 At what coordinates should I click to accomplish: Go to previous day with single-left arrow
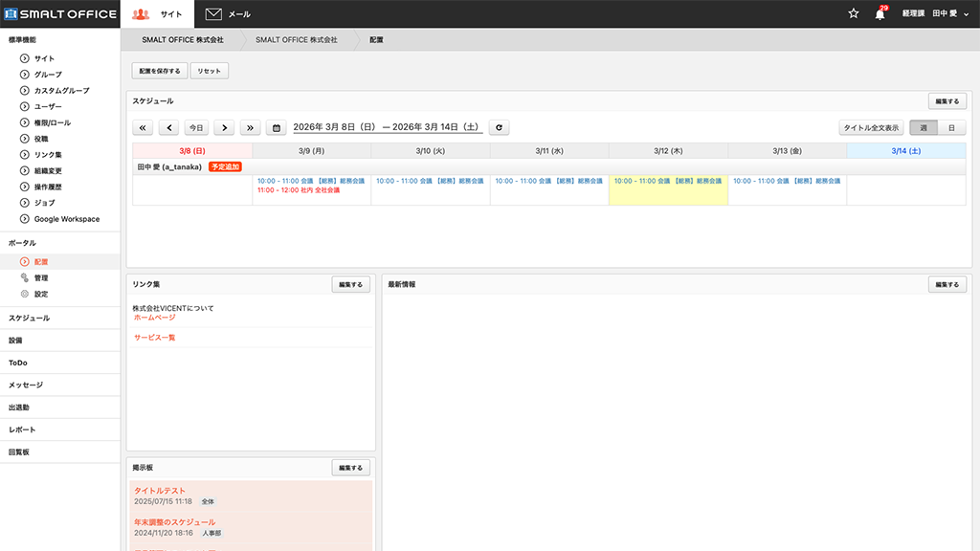coord(169,127)
